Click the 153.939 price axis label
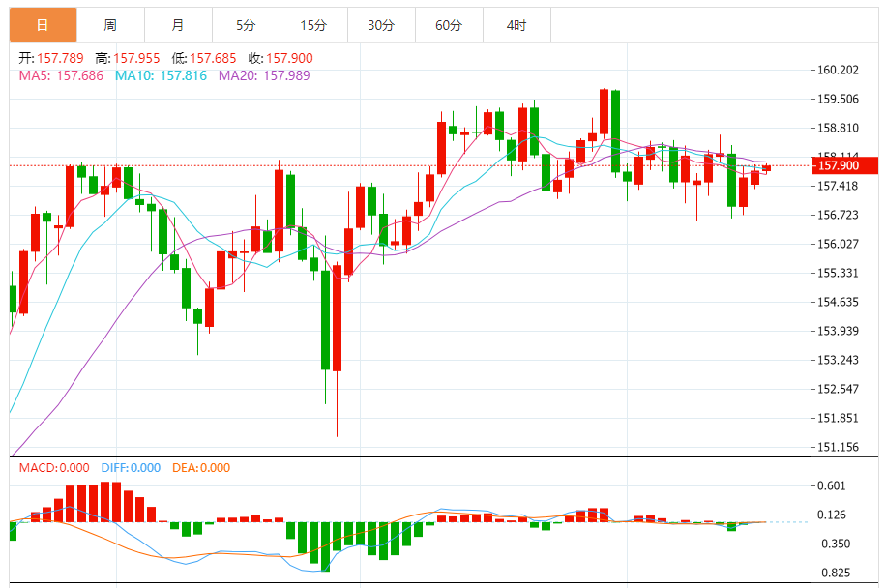Viewport: 885px width, 588px height. pyautogui.click(x=839, y=331)
